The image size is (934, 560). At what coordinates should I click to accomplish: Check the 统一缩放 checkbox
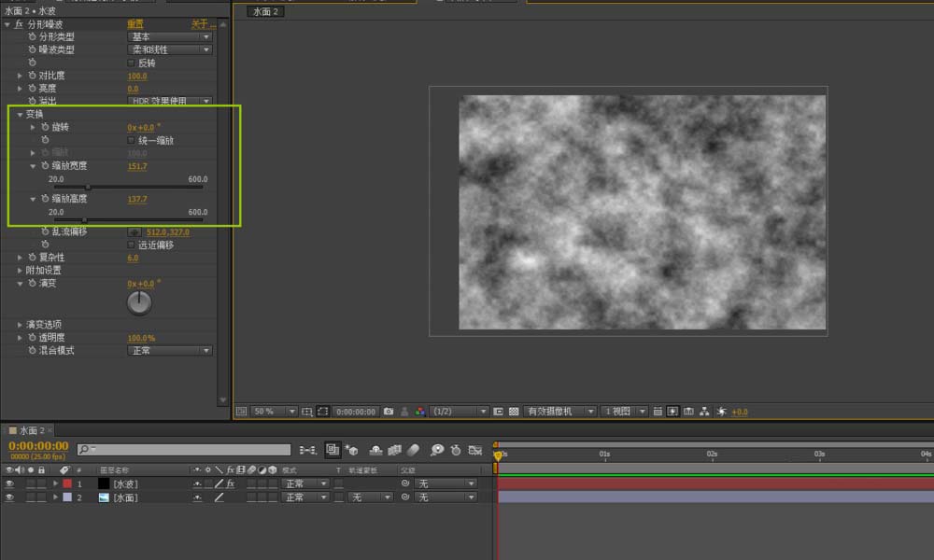(131, 139)
